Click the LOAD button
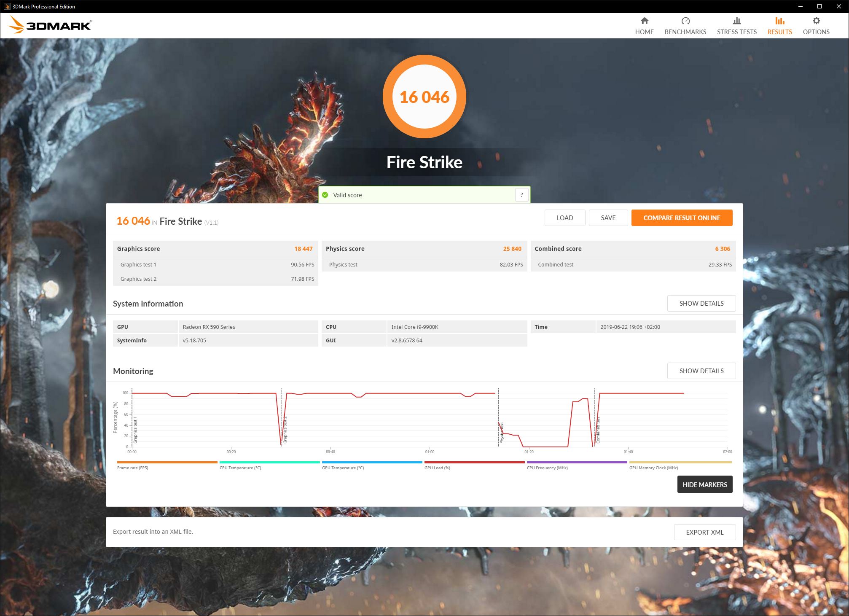849x616 pixels. (564, 218)
